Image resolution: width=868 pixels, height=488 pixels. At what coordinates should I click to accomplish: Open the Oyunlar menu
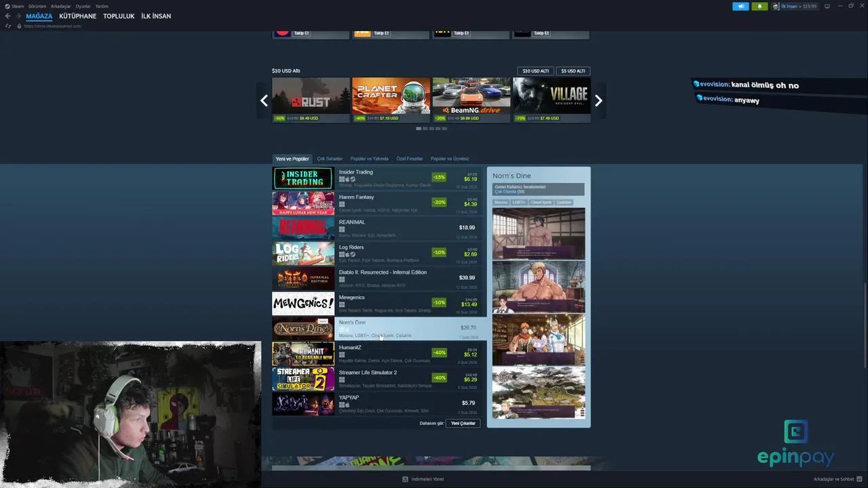pyautogui.click(x=83, y=6)
